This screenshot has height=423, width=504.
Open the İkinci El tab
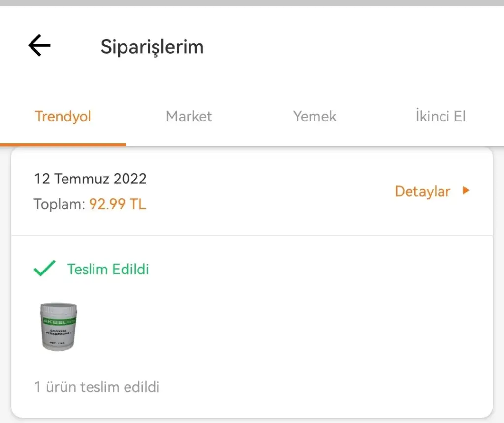[x=440, y=117]
